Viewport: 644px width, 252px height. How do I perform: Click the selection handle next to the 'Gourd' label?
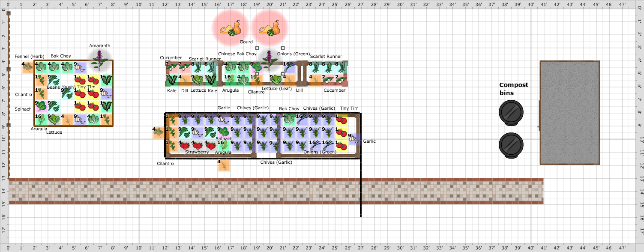click(x=257, y=48)
